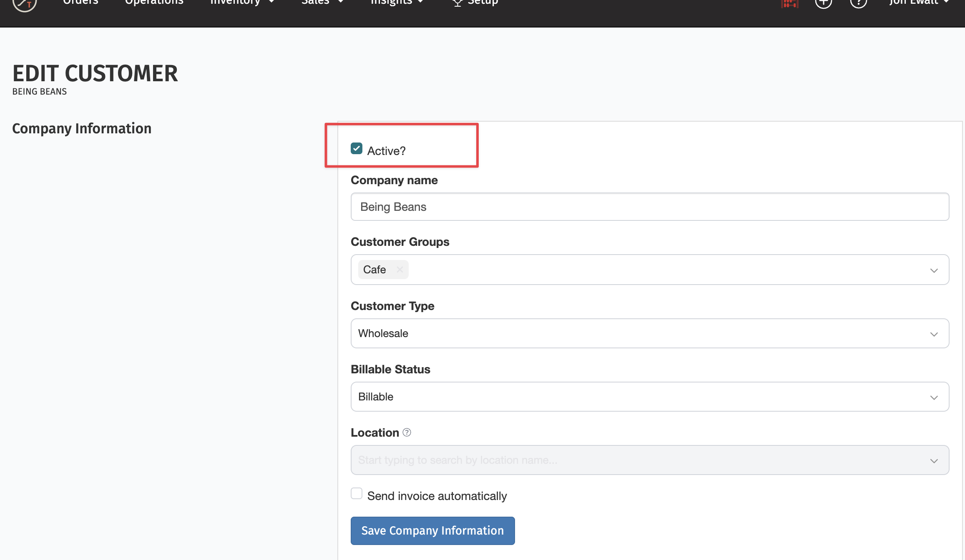Remove the Cafe tag from Customer Groups
The width and height of the screenshot is (965, 560).
[x=400, y=270]
